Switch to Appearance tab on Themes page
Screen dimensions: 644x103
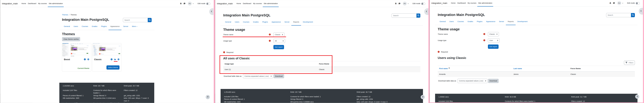pos(115,26)
